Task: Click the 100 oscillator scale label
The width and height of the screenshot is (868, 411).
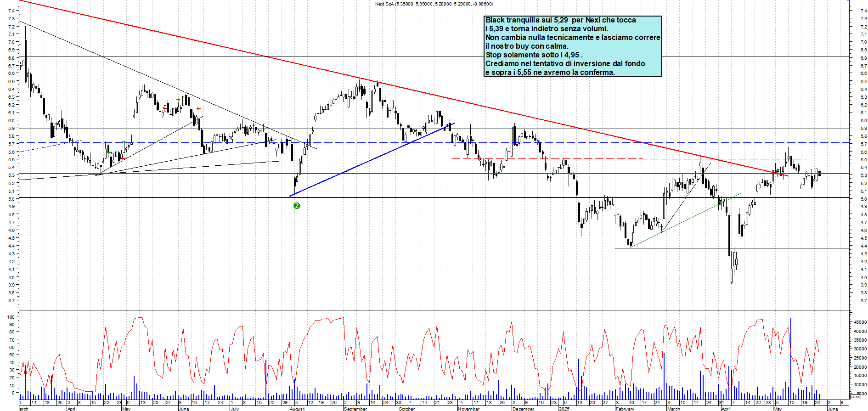Action: [11, 317]
